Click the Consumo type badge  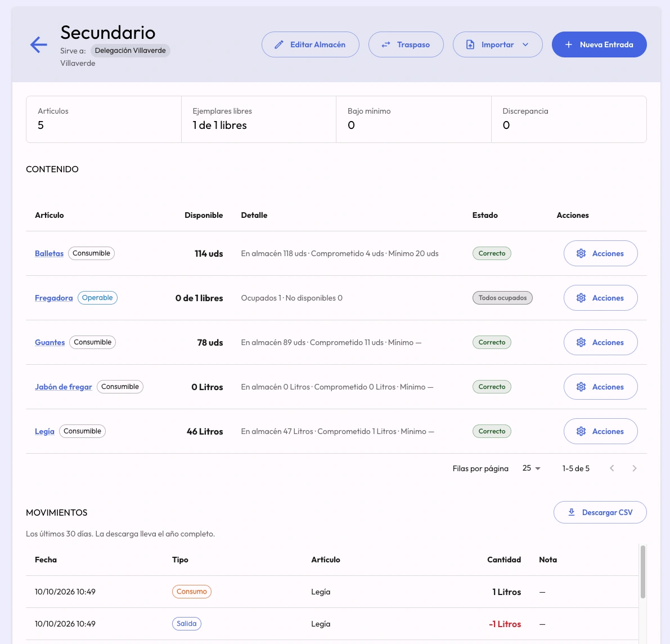tap(191, 592)
